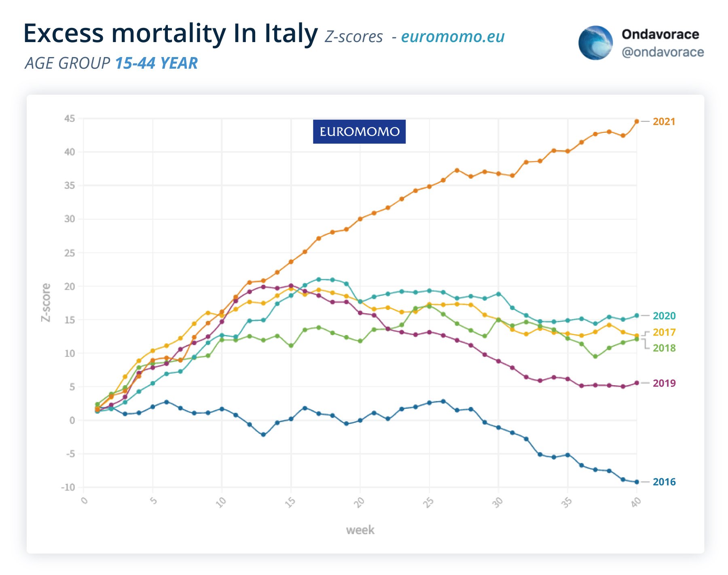
Task: Click the @ondavorace handle
Action: click(x=662, y=52)
